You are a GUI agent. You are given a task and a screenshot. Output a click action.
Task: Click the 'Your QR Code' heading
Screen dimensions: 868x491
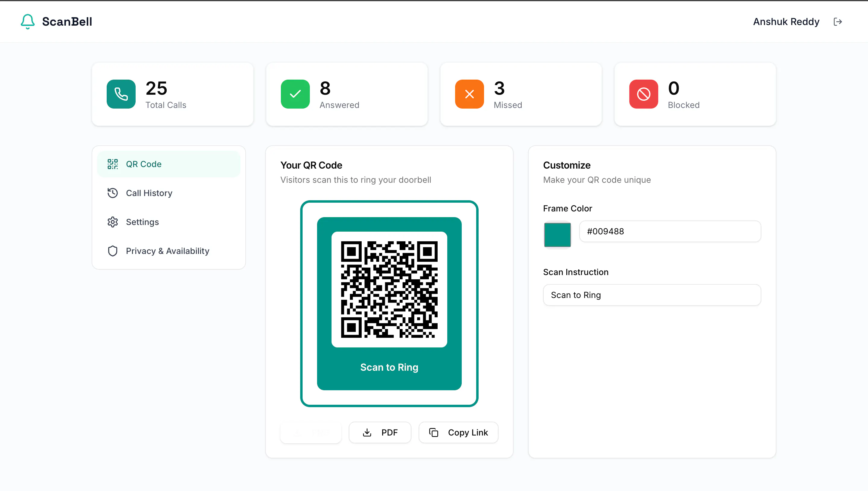(x=311, y=165)
